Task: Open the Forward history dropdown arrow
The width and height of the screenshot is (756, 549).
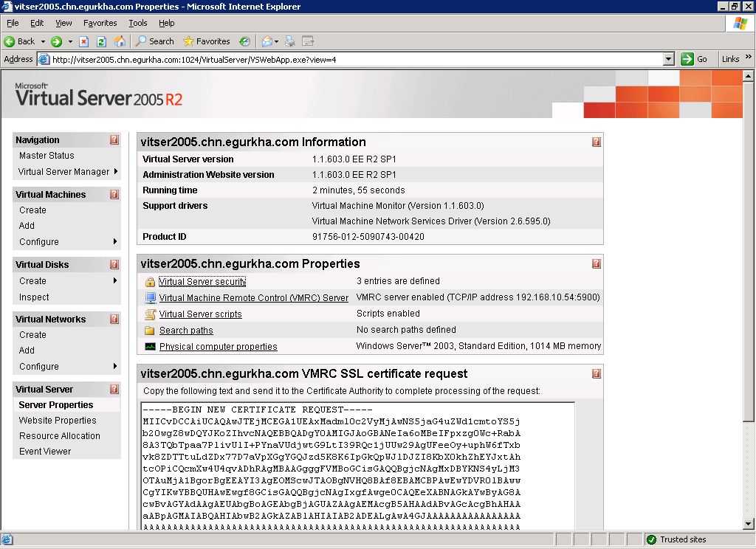Action: tap(70, 41)
